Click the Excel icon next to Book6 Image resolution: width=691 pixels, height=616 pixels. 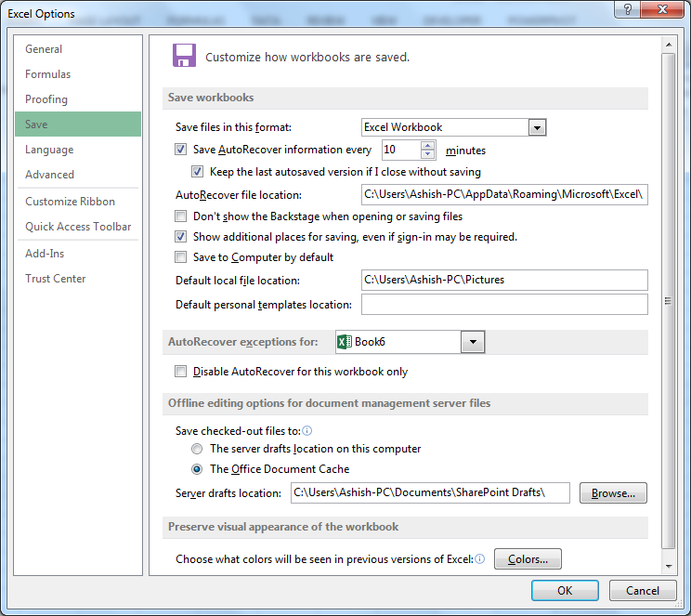click(345, 342)
